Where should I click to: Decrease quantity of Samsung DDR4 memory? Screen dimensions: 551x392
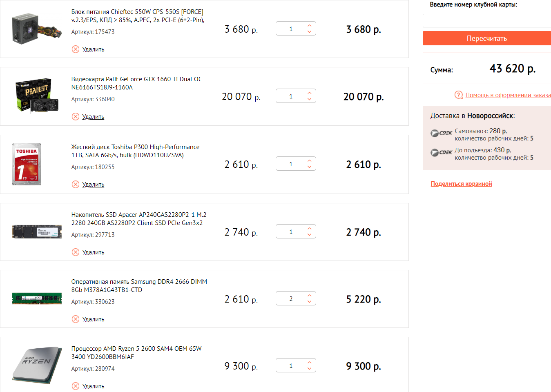310,302
